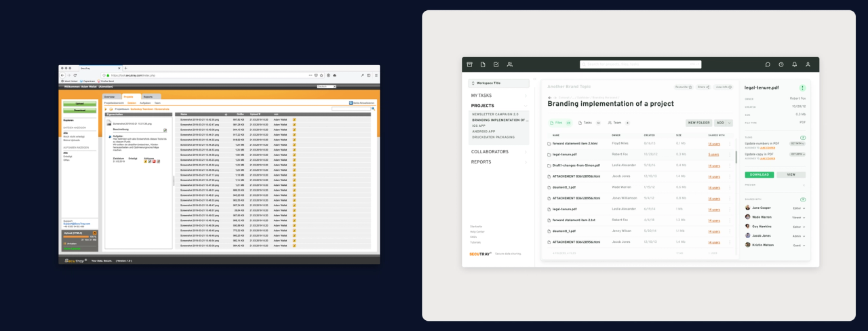Change Jacob Jones's Admin role dropdown
This screenshot has width=868, height=331.
[799, 236]
